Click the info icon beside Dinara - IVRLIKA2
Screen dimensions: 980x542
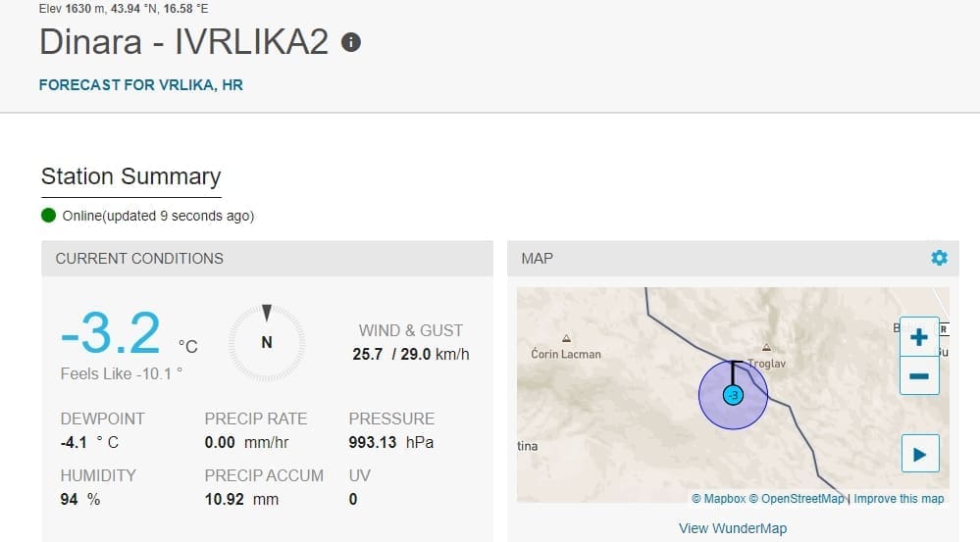[x=350, y=42]
